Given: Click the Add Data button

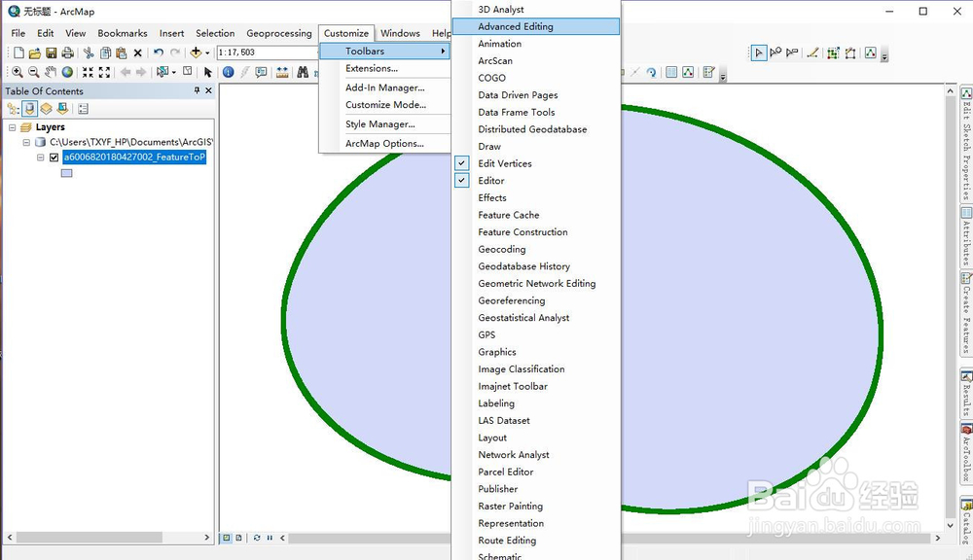Looking at the screenshot, I should click(x=196, y=52).
